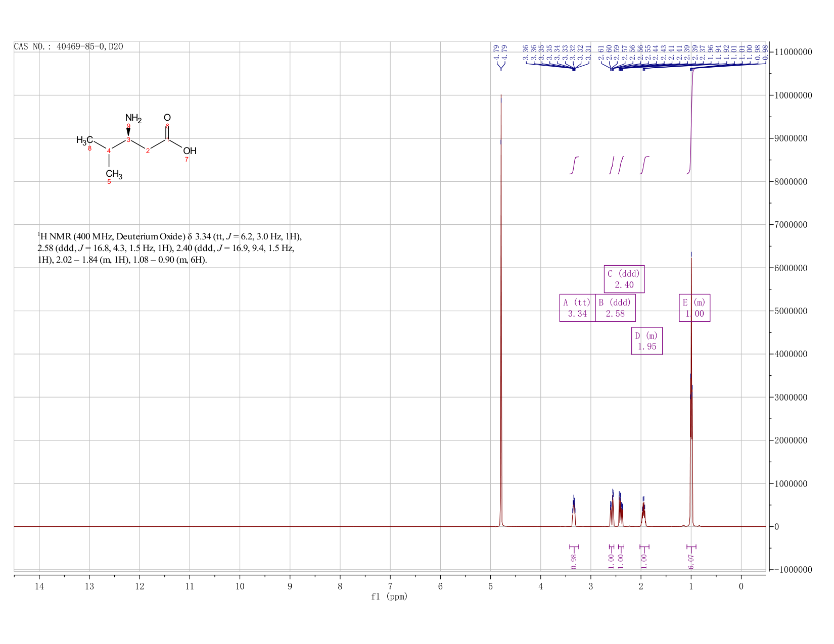Click the H3C group labeled 8

pyautogui.click(x=84, y=140)
